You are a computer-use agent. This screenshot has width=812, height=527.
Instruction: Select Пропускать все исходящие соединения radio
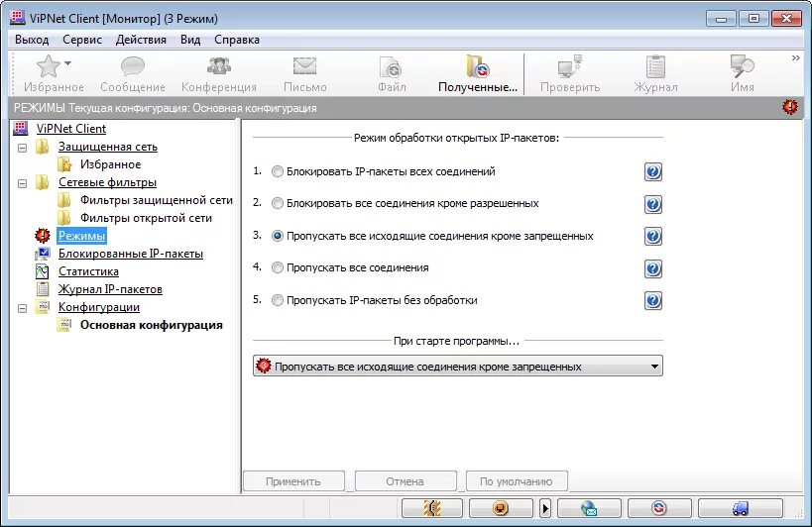[278, 236]
